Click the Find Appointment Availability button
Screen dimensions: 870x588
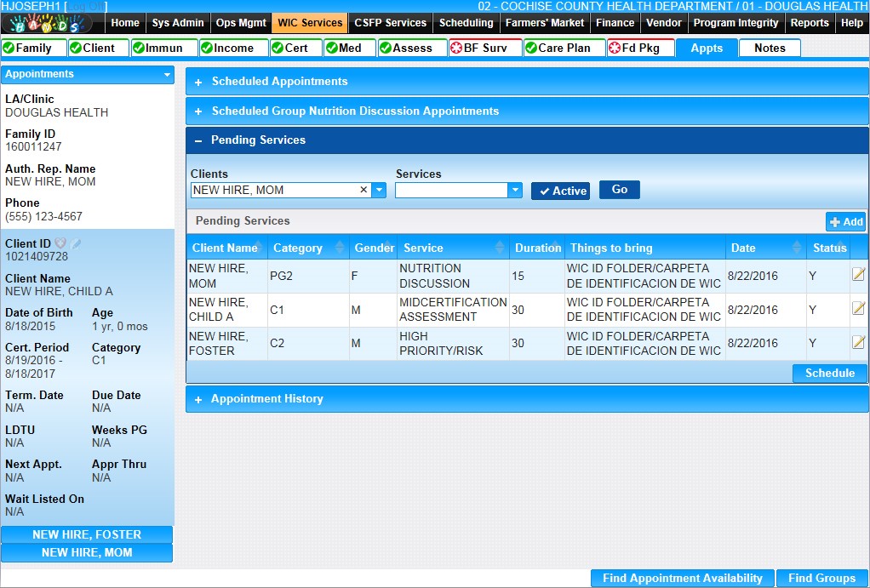[682, 579]
